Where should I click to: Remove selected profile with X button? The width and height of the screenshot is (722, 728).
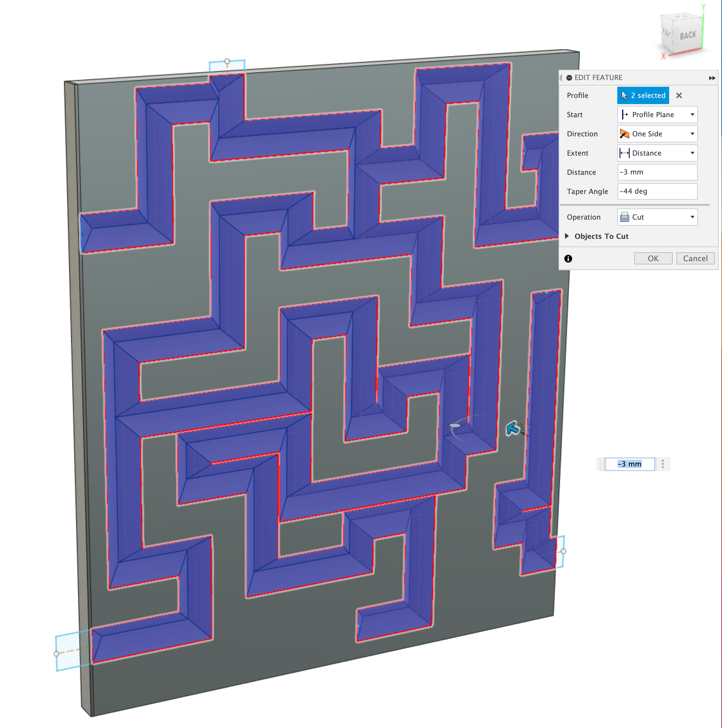click(680, 95)
